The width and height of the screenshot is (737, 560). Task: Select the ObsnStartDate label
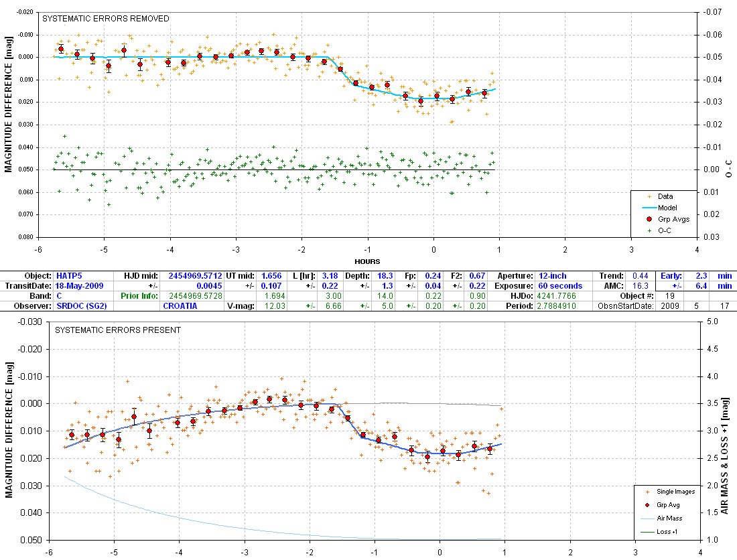626,306
